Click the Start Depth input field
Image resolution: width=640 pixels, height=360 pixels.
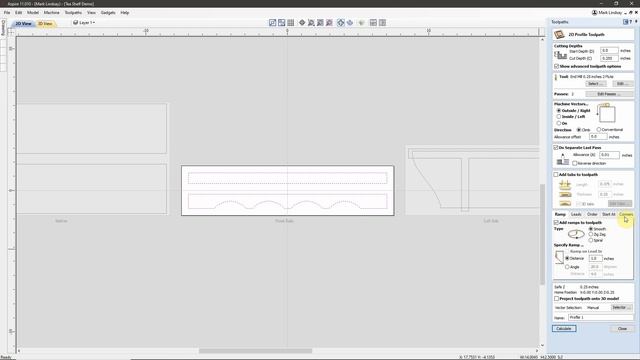point(609,51)
